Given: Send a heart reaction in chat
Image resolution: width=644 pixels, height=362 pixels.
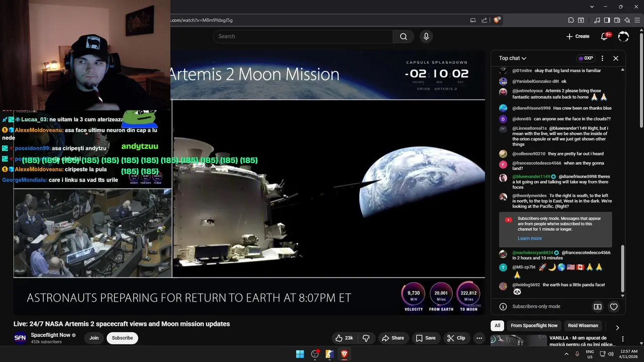Looking at the screenshot, I should (x=614, y=307).
